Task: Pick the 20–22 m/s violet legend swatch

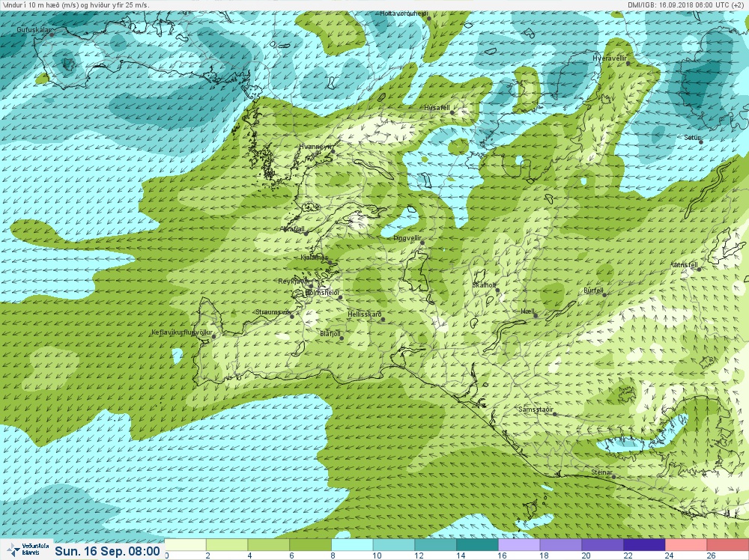Action: [602, 545]
